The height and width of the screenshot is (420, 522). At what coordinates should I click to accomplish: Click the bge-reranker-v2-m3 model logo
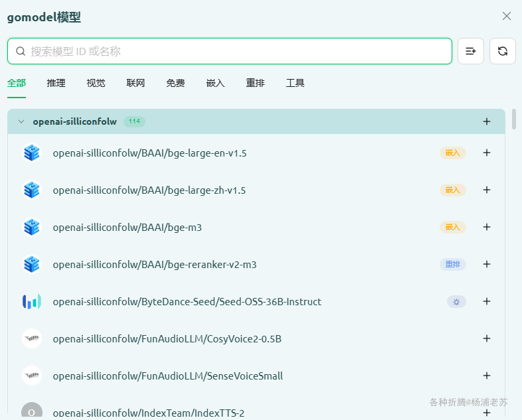pyautogui.click(x=32, y=264)
